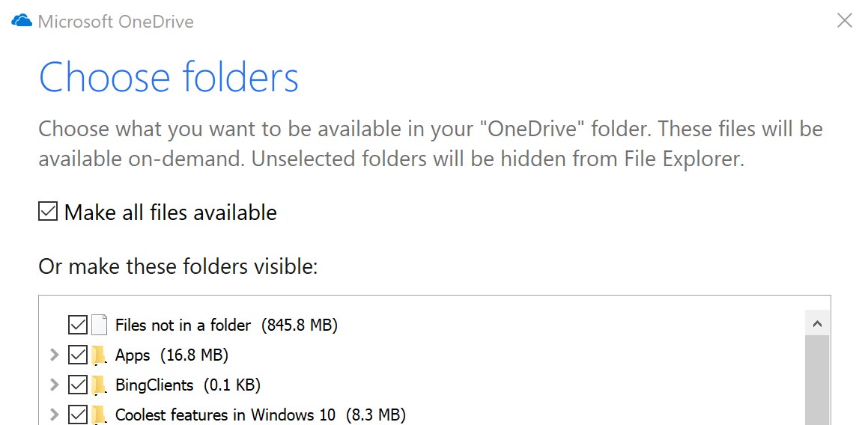Click the folder list scrollbar thumb
This screenshot has height=425, width=868.
point(817,380)
